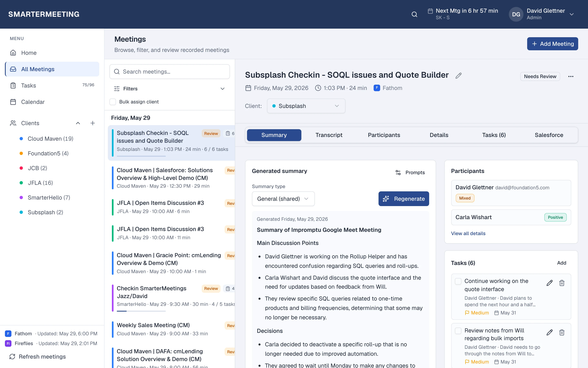Open the global search magnifier icon

(x=414, y=14)
